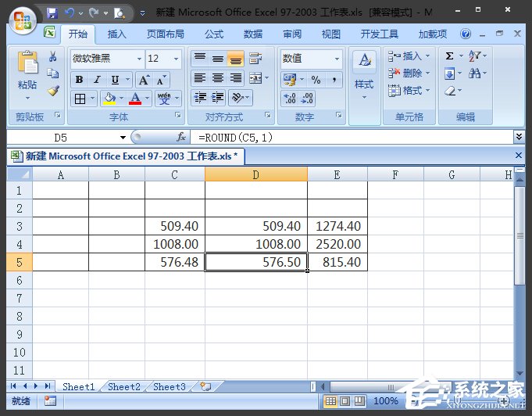
Task: Open the number format dropdown
Action: (337, 59)
